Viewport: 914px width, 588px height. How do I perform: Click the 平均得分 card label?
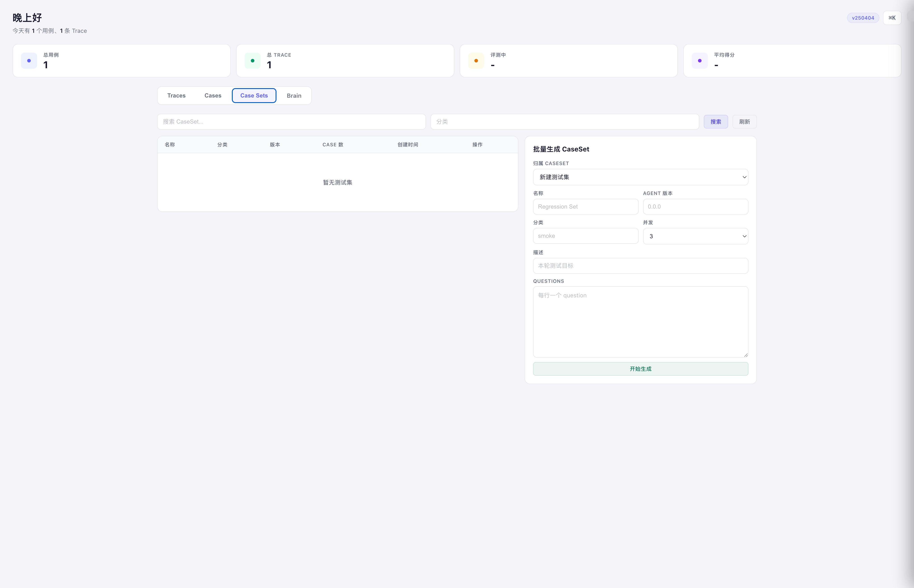pos(724,55)
